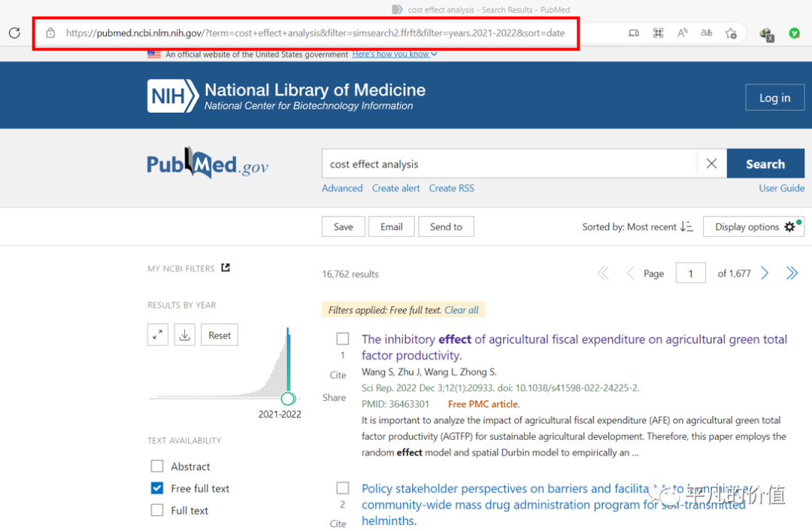Expand "Here's how you know" dropdown
Viewport: 812px width, 531px height.
(x=395, y=54)
